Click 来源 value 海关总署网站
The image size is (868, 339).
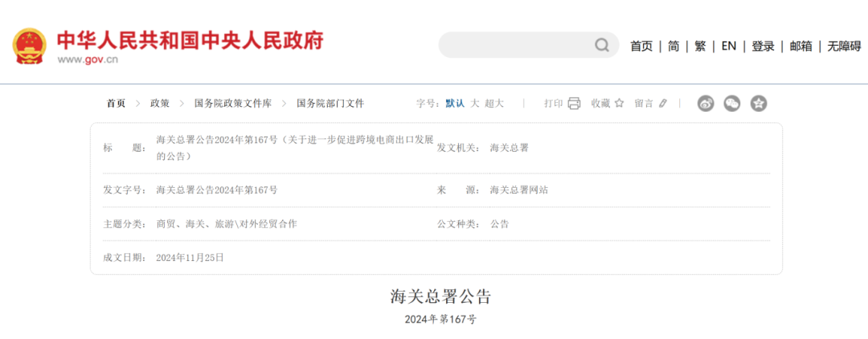click(x=519, y=190)
